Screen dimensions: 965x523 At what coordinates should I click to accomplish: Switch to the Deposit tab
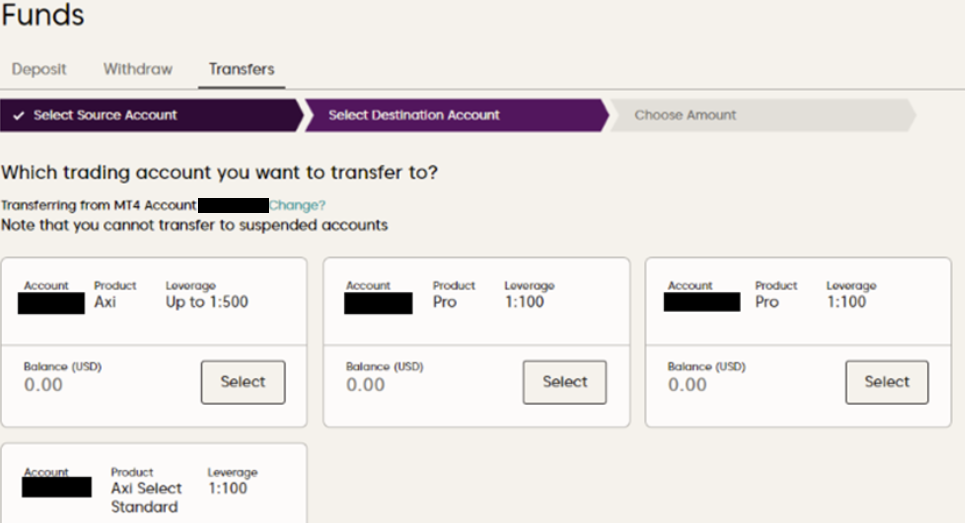(x=39, y=69)
